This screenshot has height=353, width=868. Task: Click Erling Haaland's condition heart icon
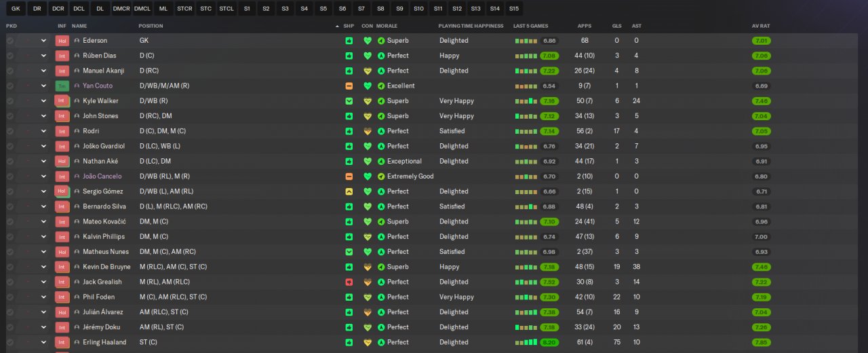tap(368, 343)
